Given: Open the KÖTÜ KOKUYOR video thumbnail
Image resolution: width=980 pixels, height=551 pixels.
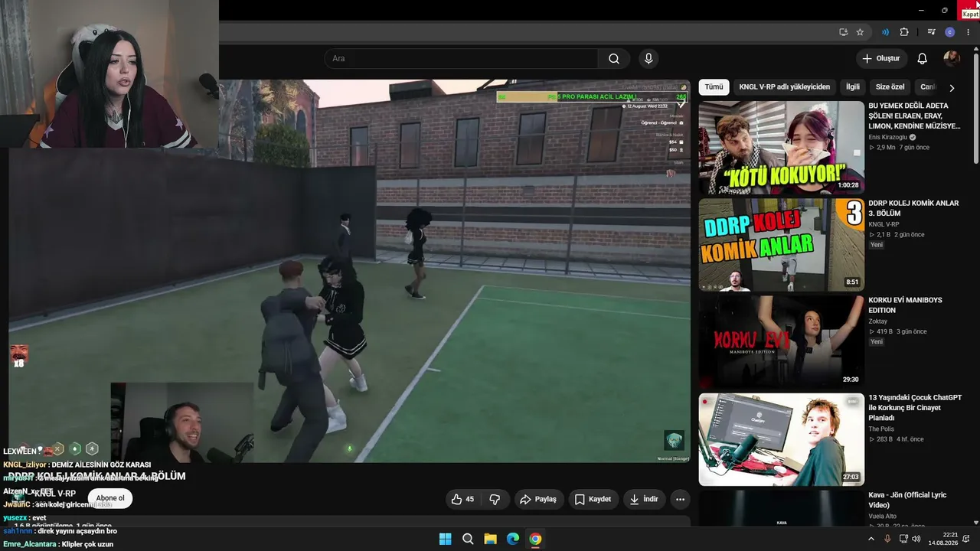Looking at the screenshot, I should pos(781,148).
